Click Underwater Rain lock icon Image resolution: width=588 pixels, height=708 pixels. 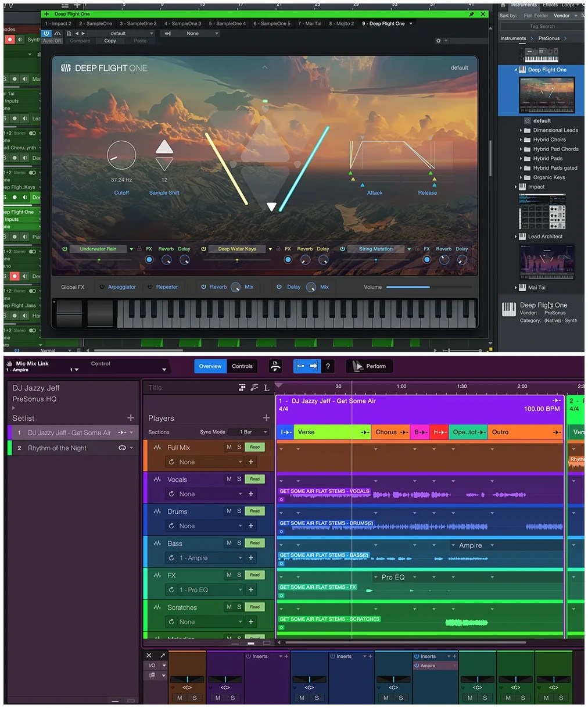tap(139, 249)
